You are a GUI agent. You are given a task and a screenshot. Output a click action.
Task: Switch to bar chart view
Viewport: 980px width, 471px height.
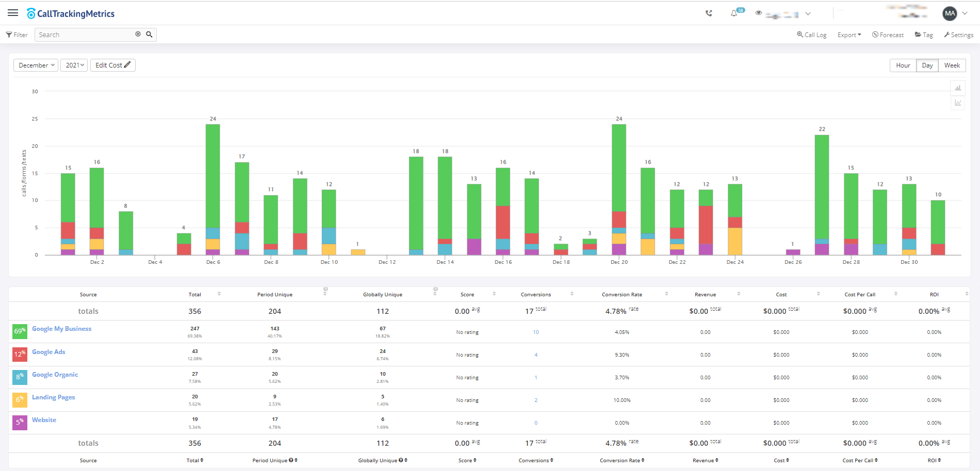pyautogui.click(x=958, y=88)
